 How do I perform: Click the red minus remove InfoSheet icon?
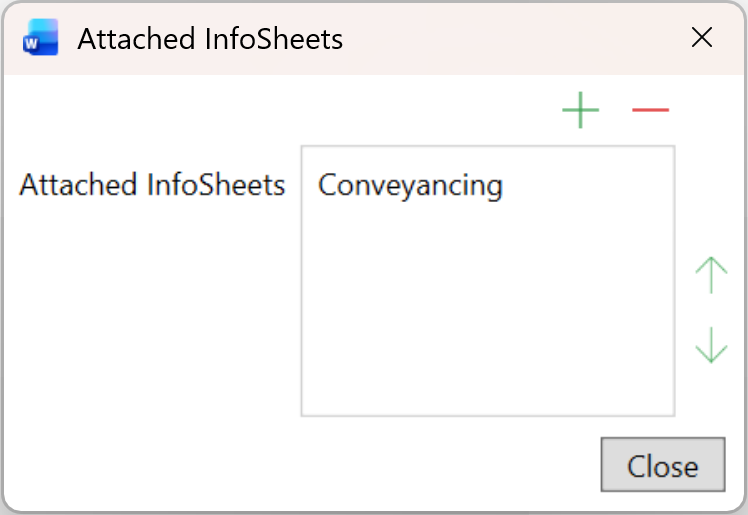(x=650, y=110)
